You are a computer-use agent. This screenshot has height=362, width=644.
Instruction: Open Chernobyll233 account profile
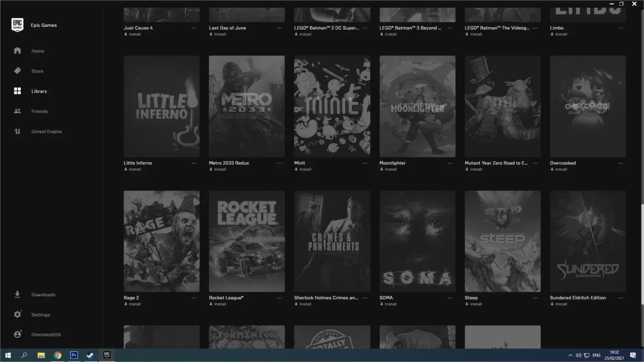click(x=38, y=334)
